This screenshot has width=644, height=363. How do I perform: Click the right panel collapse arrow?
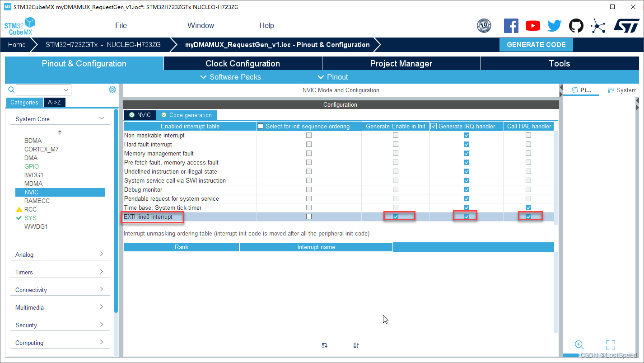637,108
